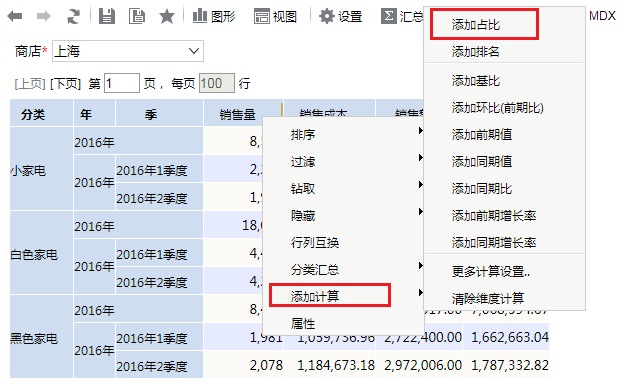The image size is (626, 392).
Task: Open the 图形 chart toolbar button
Action: point(214,16)
